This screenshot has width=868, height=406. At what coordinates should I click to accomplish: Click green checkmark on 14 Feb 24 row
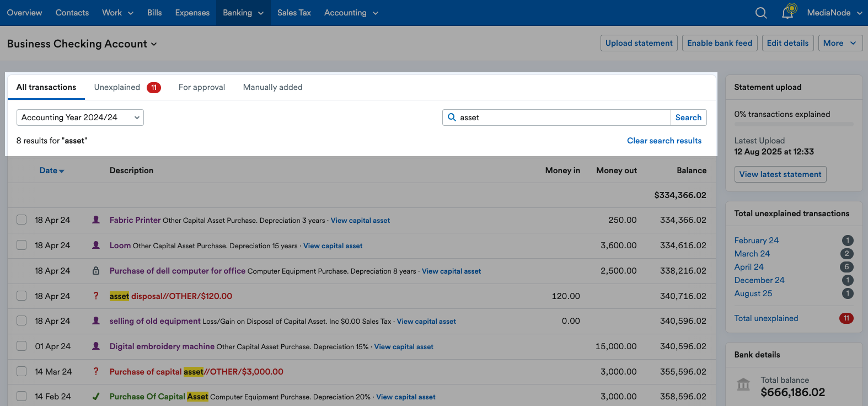point(96,396)
